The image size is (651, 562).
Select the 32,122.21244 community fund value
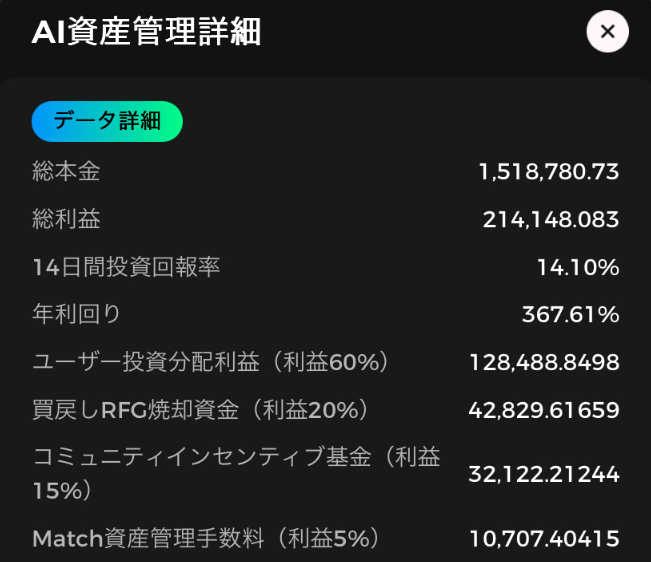544,474
